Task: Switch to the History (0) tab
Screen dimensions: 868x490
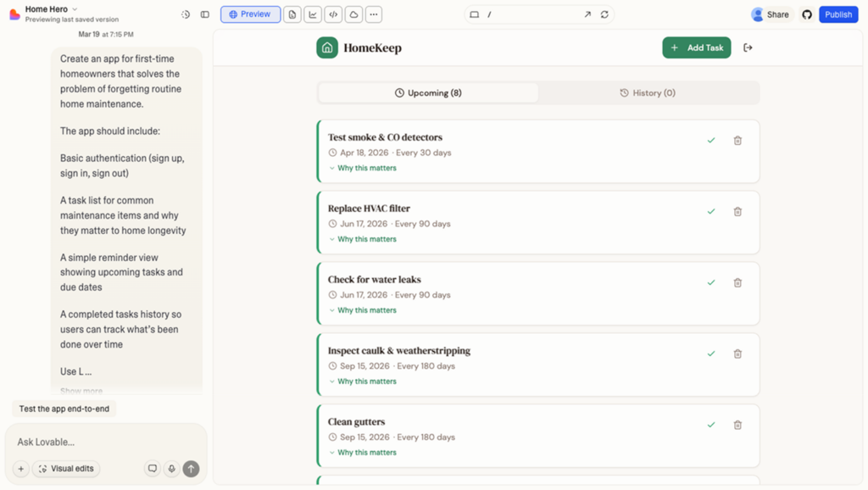Action: (648, 93)
